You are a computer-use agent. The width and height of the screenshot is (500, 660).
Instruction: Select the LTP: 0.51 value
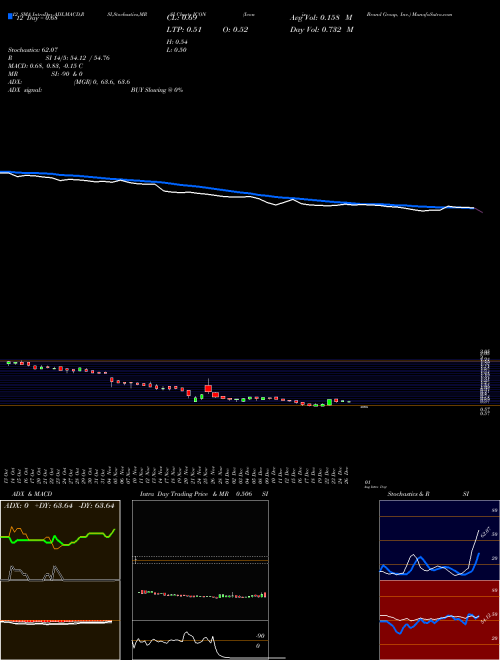coord(185,29)
